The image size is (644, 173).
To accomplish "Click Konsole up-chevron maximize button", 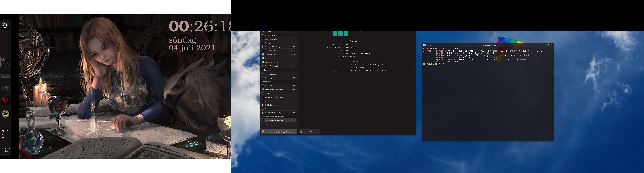I will coord(431,45).
